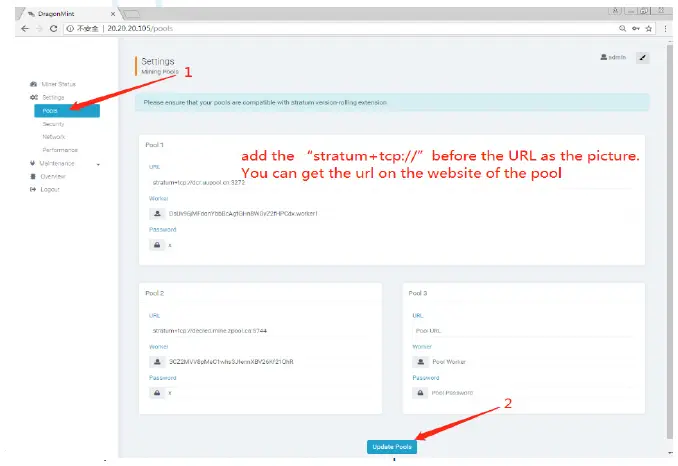The height and width of the screenshot is (466, 678).
Task: Click the lock icon beside Pool 2 password
Action: (x=157, y=393)
